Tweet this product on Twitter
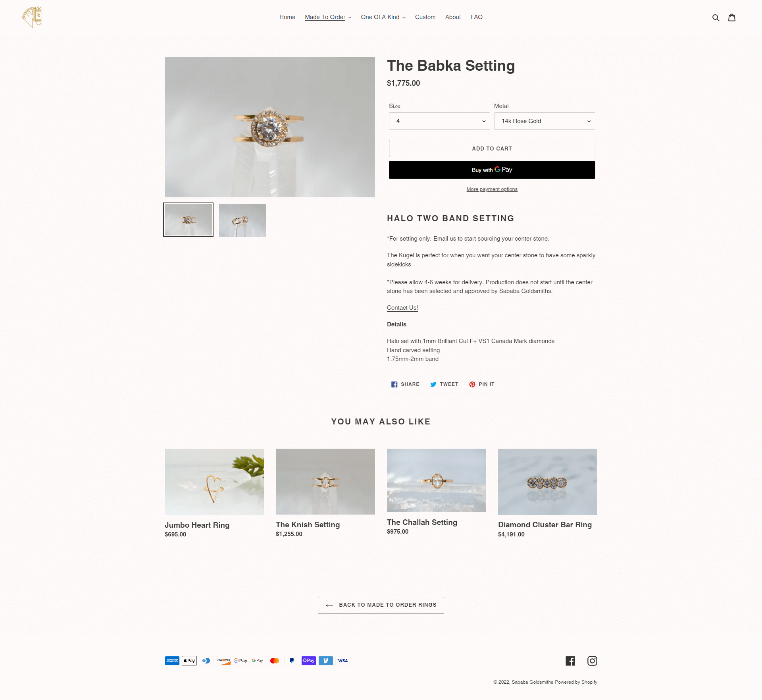762x700 pixels. [444, 384]
